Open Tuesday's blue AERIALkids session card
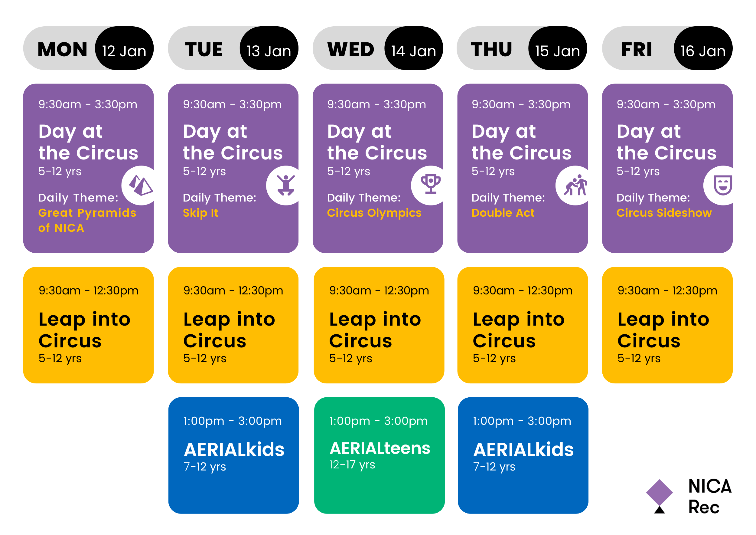 pos(233,455)
